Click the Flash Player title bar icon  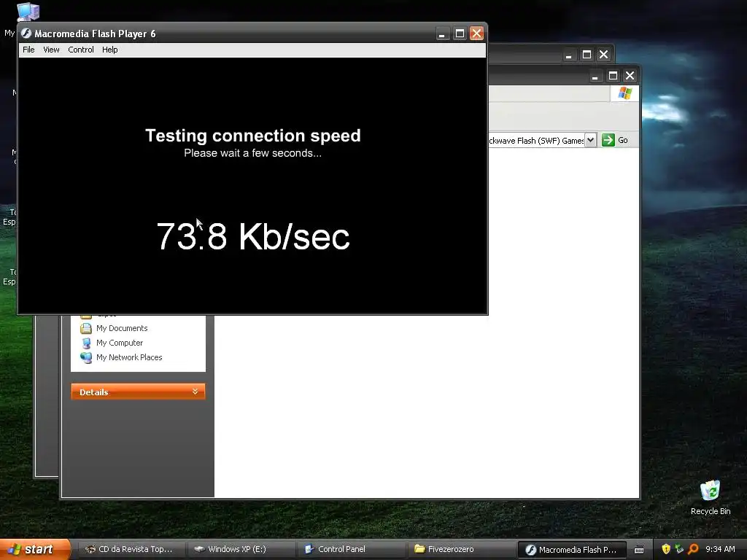[x=26, y=34]
